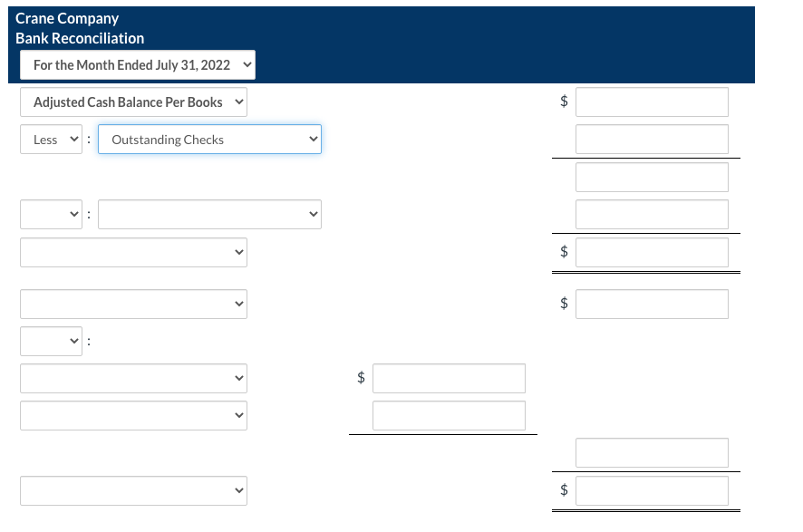The width and height of the screenshot is (803, 532).
Task: Open the blank dropdown beside the middle-column dollar-sign amount
Action: tap(133, 379)
